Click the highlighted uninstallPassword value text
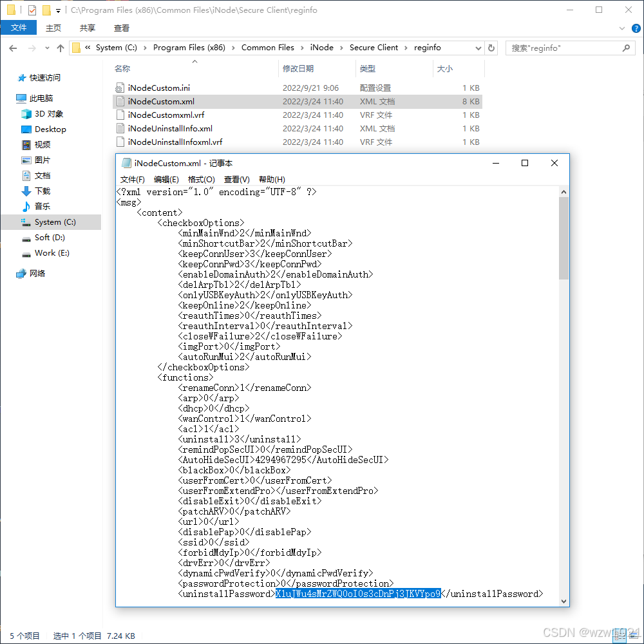The width and height of the screenshot is (644, 644). (357, 594)
